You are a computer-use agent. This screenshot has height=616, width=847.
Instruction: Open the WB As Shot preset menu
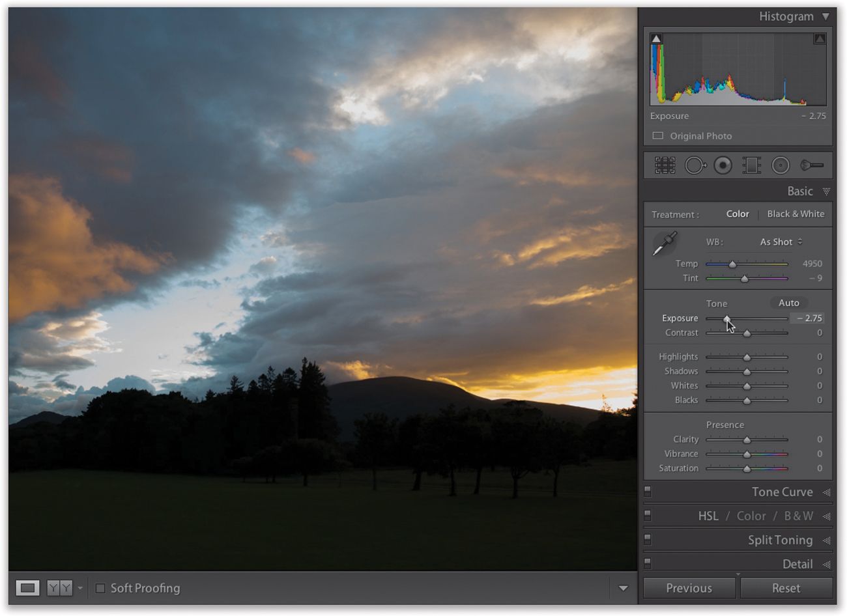(781, 242)
